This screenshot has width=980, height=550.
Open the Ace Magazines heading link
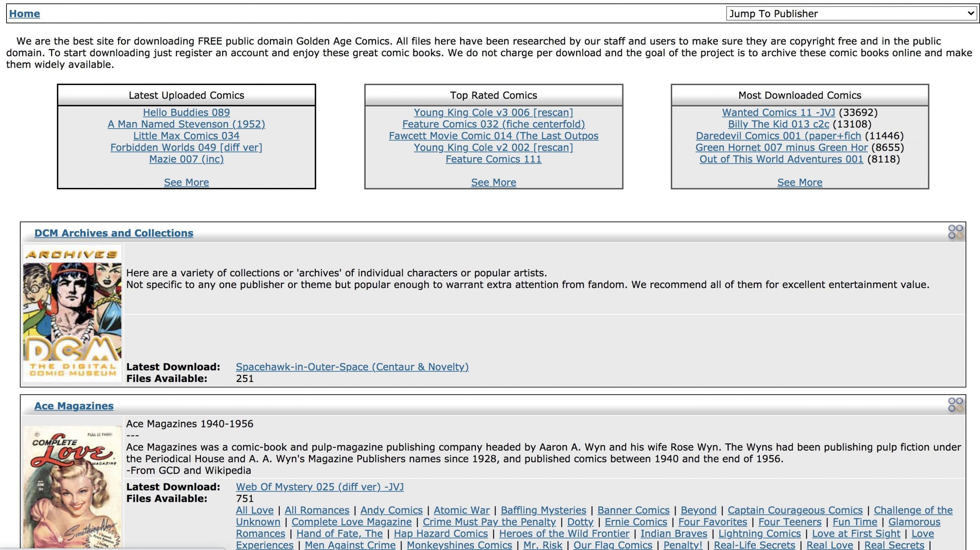tap(74, 406)
